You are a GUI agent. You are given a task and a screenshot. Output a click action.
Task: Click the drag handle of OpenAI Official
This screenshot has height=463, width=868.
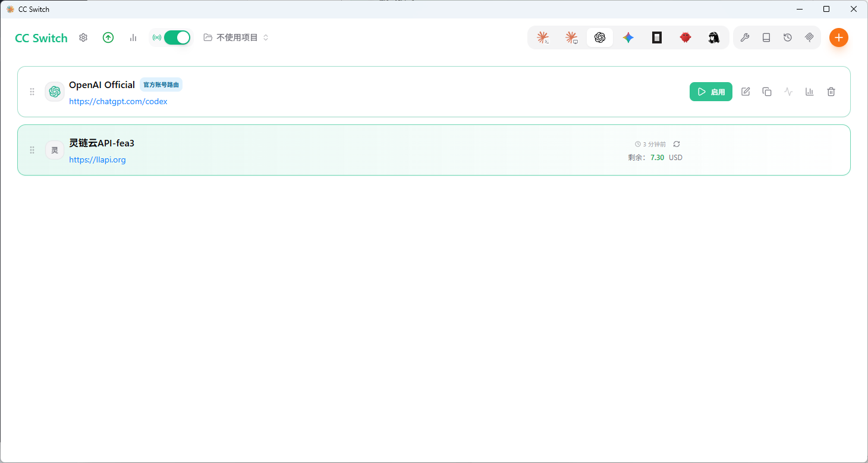coord(32,92)
